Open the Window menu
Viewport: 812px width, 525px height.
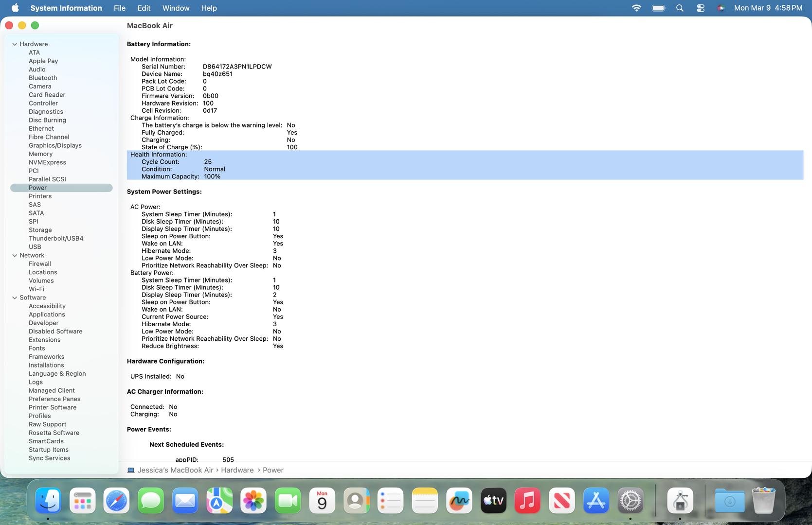tap(176, 8)
